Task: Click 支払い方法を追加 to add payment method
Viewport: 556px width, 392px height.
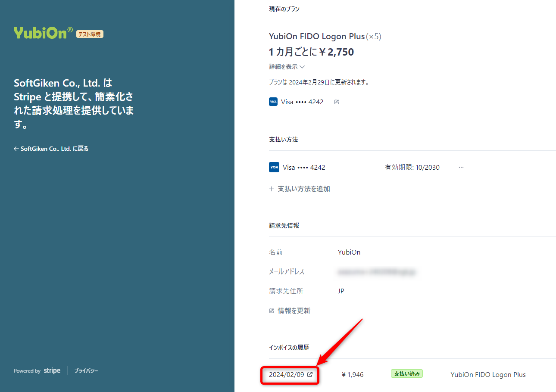Action: tap(300, 189)
